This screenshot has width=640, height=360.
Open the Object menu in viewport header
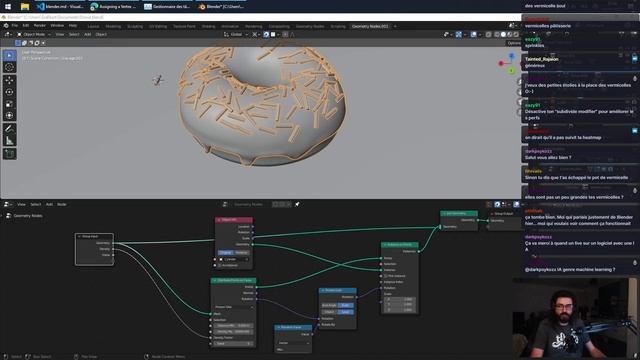point(101,35)
